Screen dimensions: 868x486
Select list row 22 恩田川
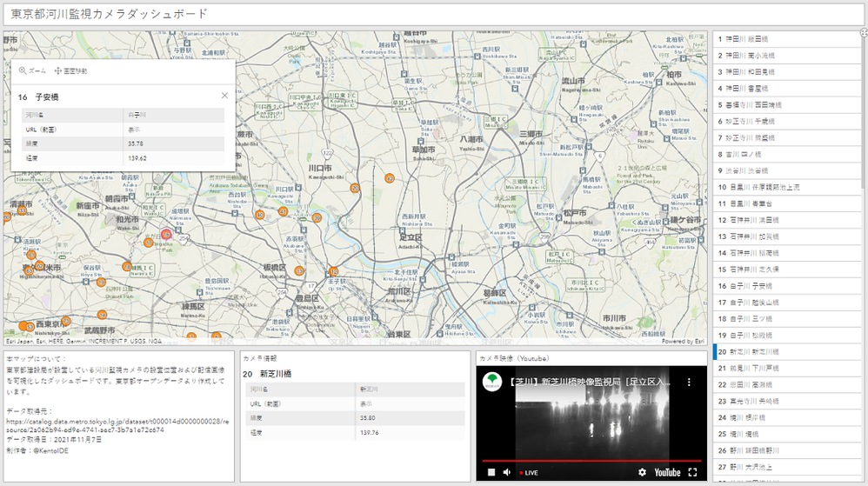[786, 384]
